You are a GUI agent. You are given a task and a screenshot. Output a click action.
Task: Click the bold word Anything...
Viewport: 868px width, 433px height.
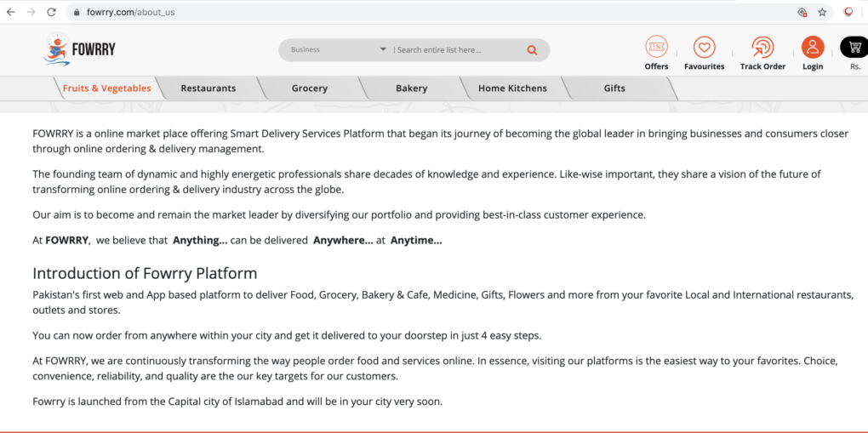(x=200, y=241)
